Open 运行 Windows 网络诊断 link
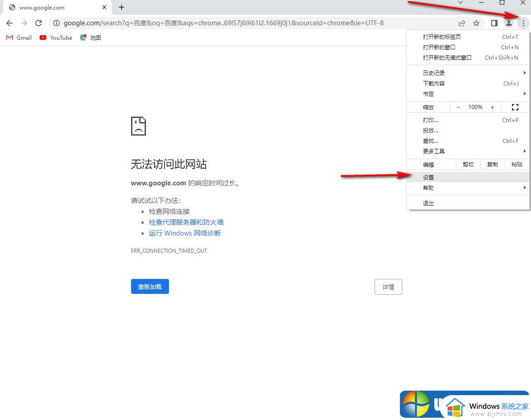Screen dimensions: 531x420 [x=185, y=233]
